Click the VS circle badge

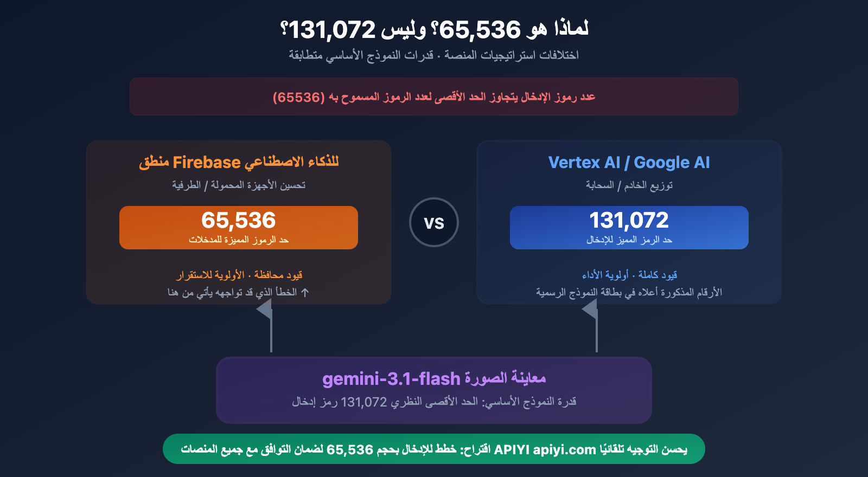pyautogui.click(x=434, y=222)
